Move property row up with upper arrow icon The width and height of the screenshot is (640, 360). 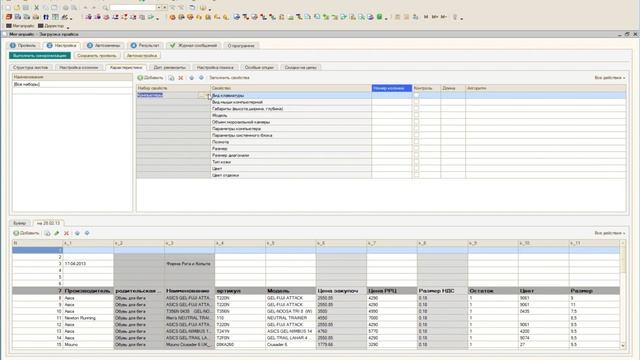tap(191, 78)
